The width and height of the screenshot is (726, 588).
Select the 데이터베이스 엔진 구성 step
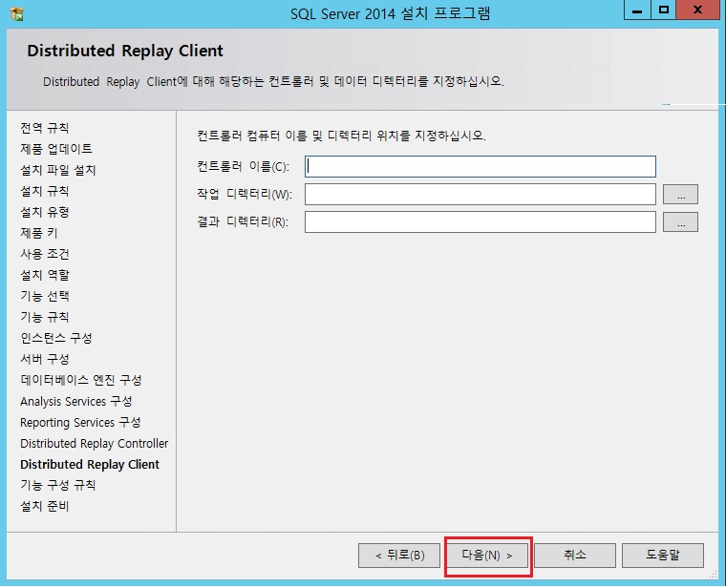[x=81, y=380]
